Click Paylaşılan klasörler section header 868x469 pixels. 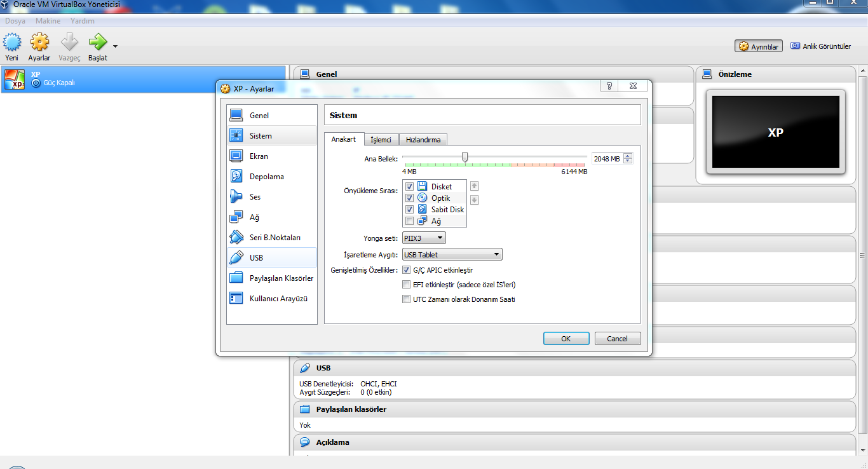pos(574,409)
